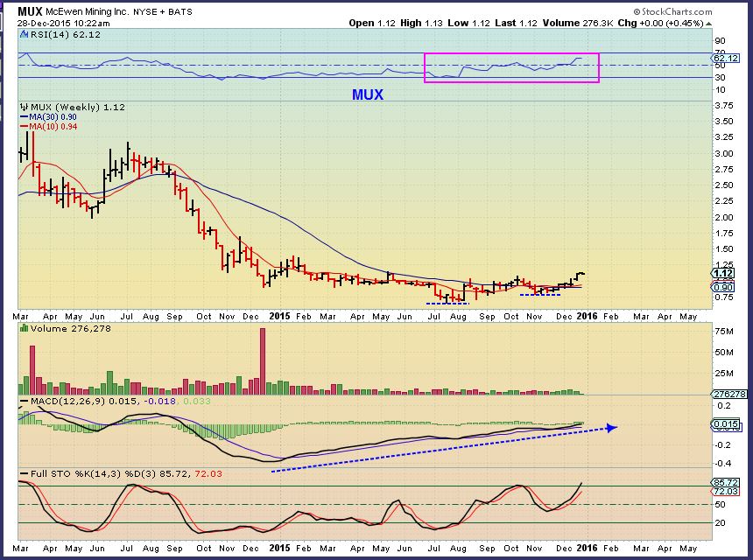
Task: Click the 72.03 stochastic %D axis tag
Action: (726, 491)
